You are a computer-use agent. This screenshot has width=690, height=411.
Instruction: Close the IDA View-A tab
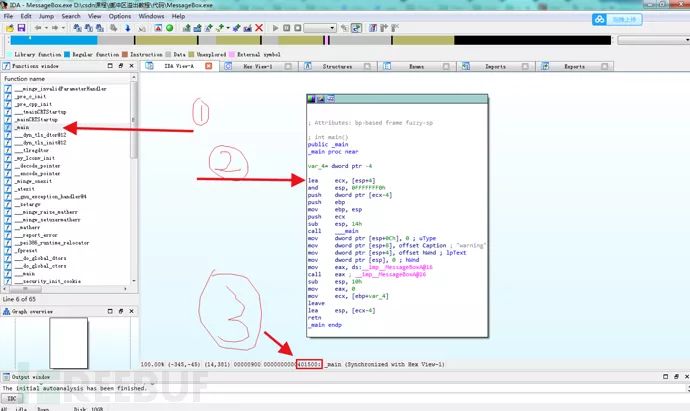pyautogui.click(x=209, y=66)
